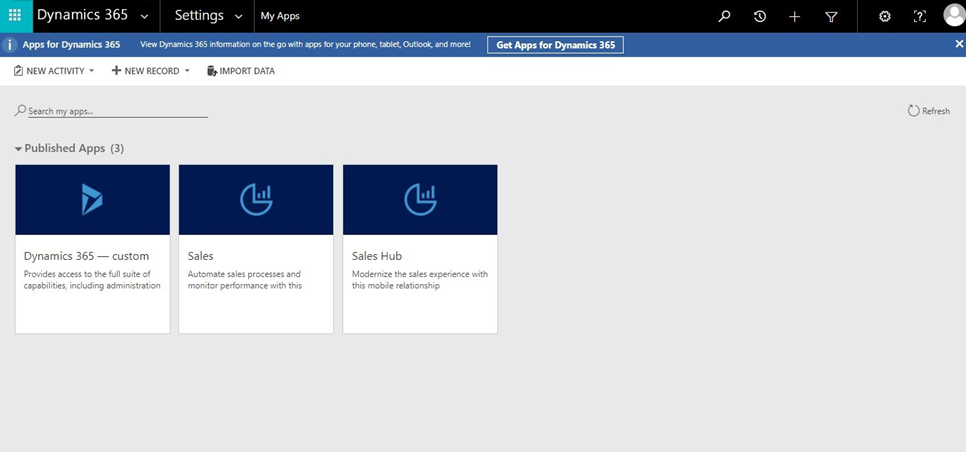Click Get Apps for Dynamics 365 button
The height and width of the screenshot is (452, 966).
(x=555, y=45)
